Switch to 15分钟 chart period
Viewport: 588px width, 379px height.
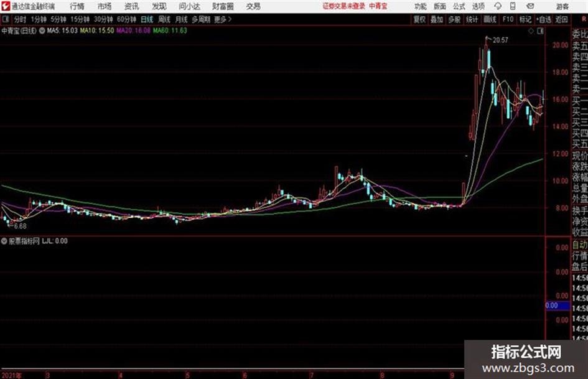pos(80,19)
